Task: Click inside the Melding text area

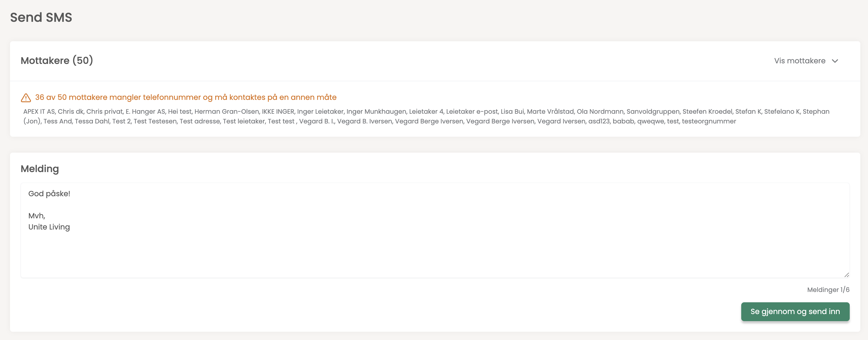Action: tap(435, 230)
